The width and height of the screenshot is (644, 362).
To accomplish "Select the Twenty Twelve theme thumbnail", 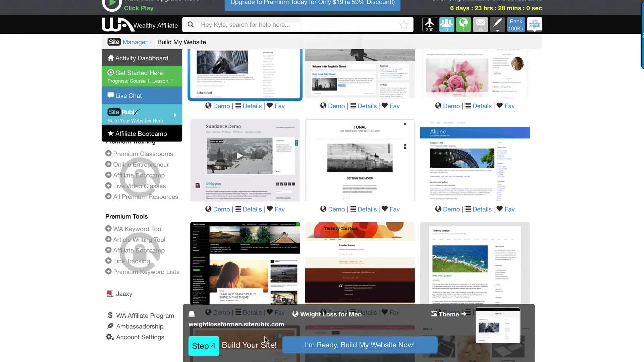I will click(x=475, y=263).
